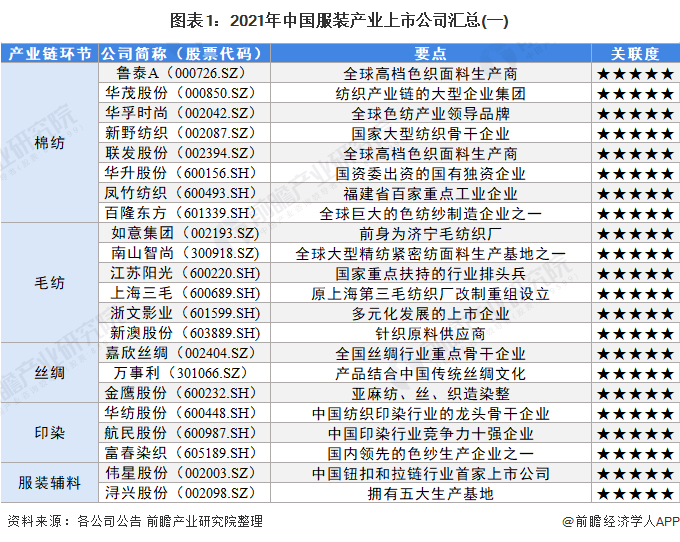
Task: Click company cell 华升股份（600156.SH）
Action: tap(184, 173)
